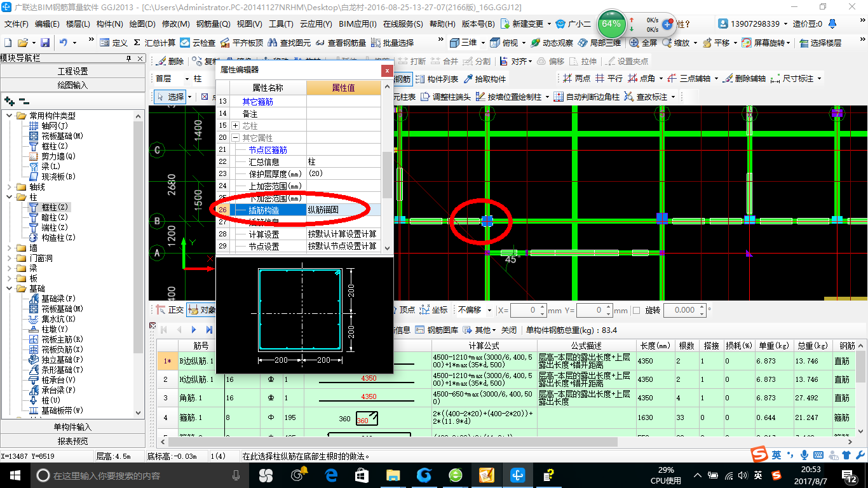Open the 工具(T) menu
The width and height of the screenshot is (868, 488).
point(280,24)
